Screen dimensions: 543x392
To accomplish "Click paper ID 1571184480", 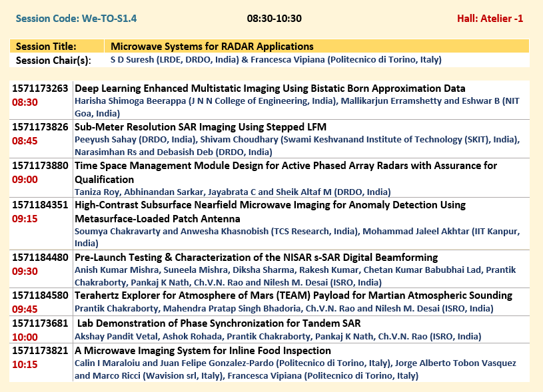I will [40, 257].
